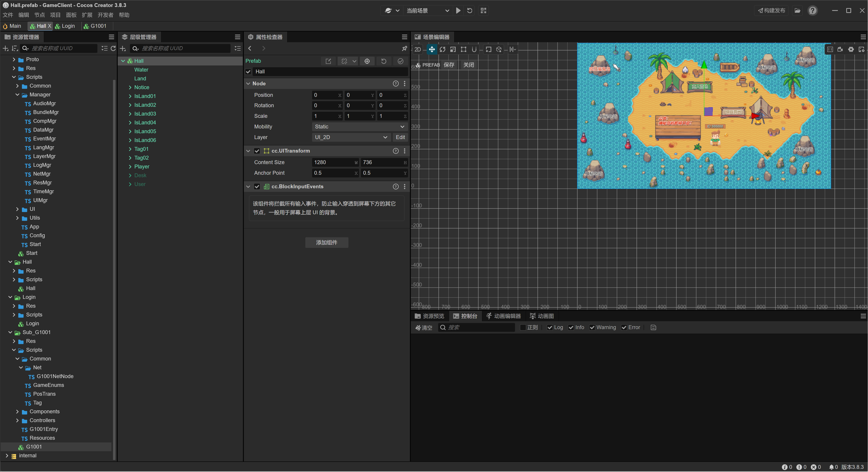The height and width of the screenshot is (472, 868).
Task: Open cc.UITransform component options menu
Action: [405, 151]
